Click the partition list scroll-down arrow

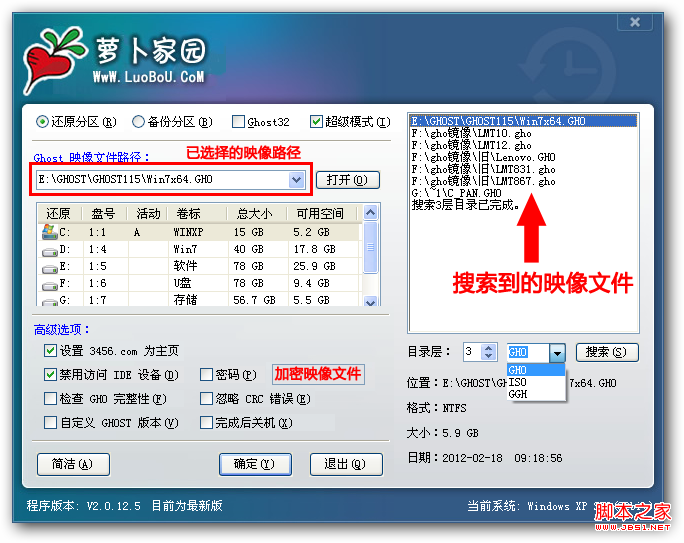click(370, 301)
